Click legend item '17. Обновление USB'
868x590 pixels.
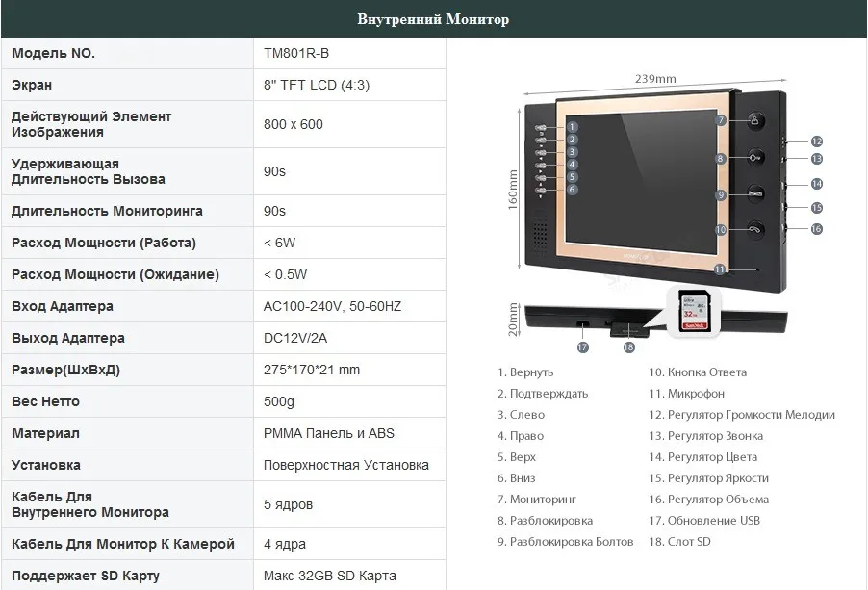pyautogui.click(x=704, y=521)
